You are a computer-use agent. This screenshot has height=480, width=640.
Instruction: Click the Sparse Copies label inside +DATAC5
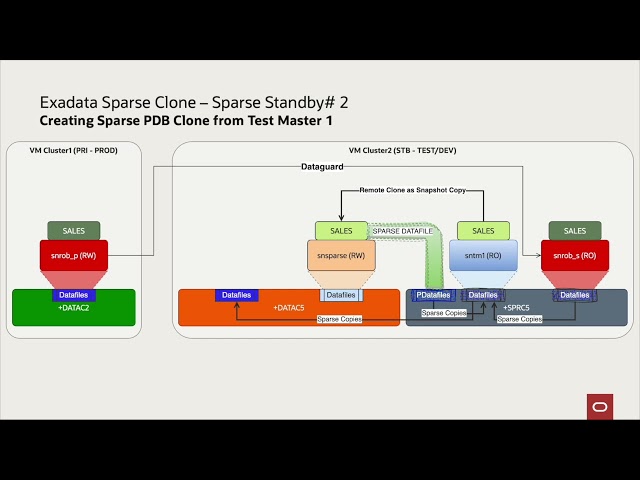[340, 319]
